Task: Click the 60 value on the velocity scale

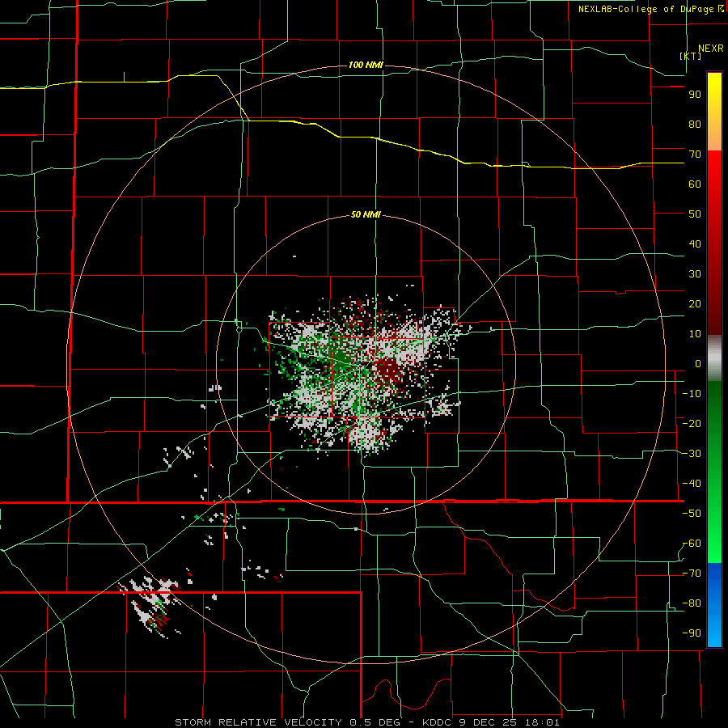Action: [695, 184]
